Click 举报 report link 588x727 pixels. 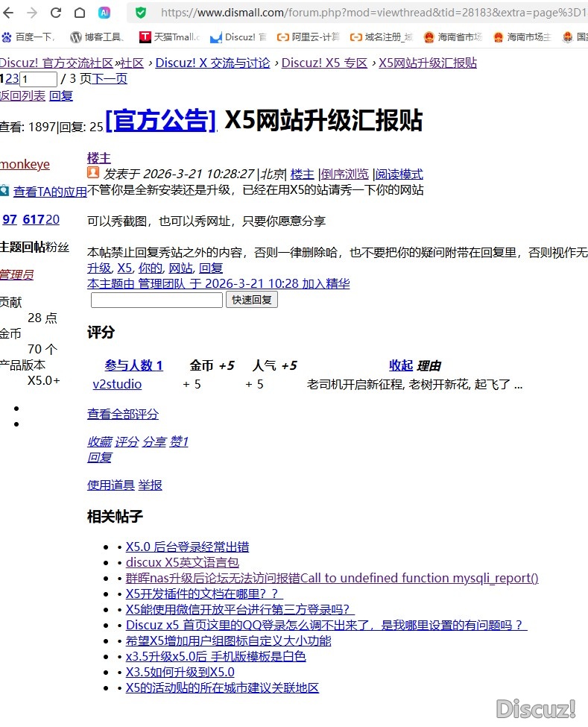click(150, 485)
